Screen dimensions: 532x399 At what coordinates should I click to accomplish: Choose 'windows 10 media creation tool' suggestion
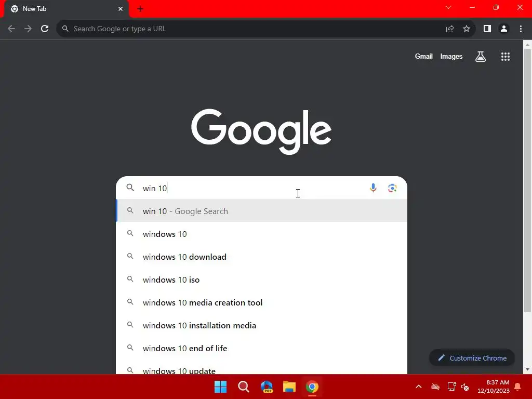coord(262,302)
